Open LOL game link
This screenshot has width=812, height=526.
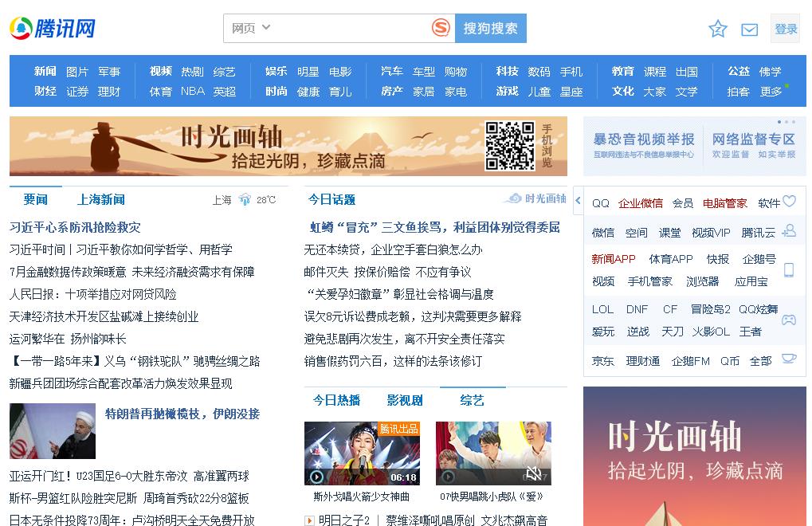(x=602, y=309)
